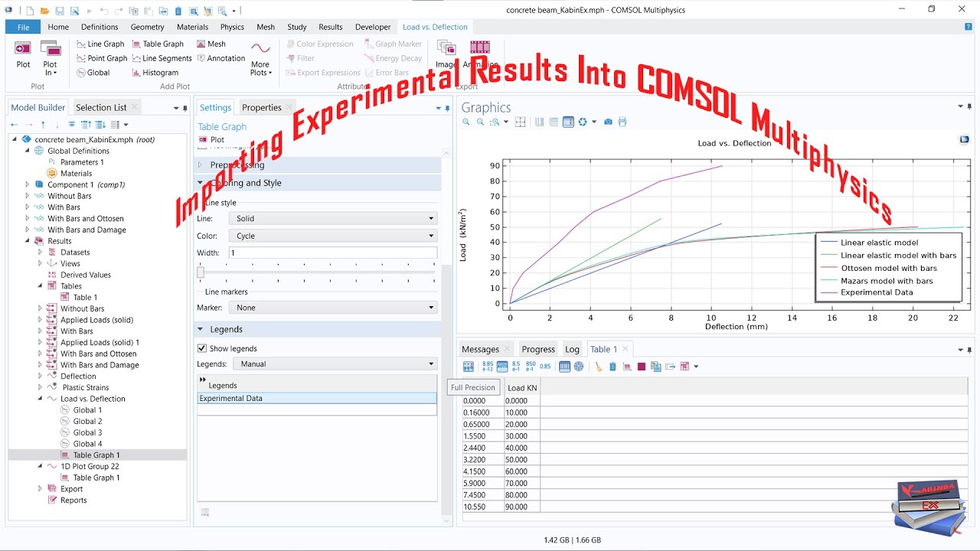This screenshot has height=551, width=980.
Task: Click the Delete Table trash icon
Action: click(612, 367)
